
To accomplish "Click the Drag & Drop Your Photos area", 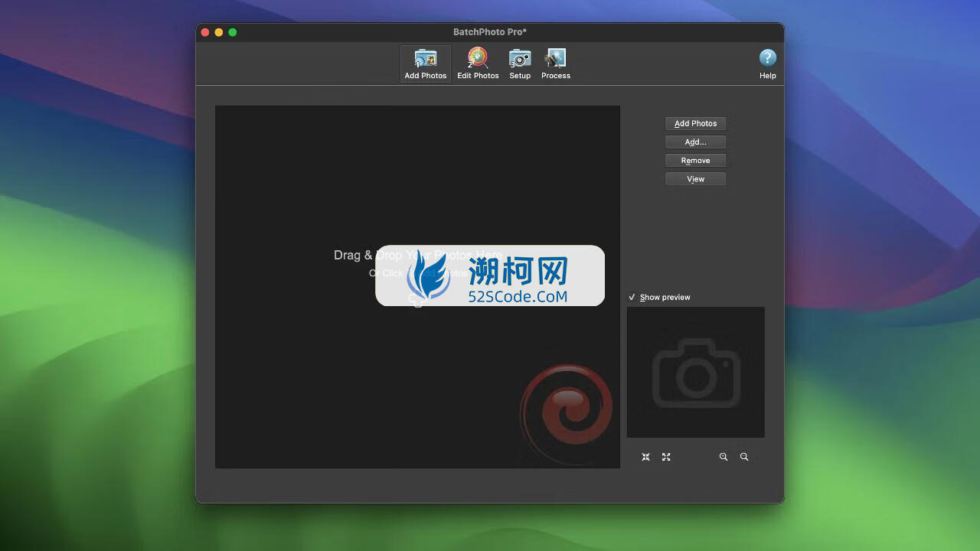I will (417, 286).
